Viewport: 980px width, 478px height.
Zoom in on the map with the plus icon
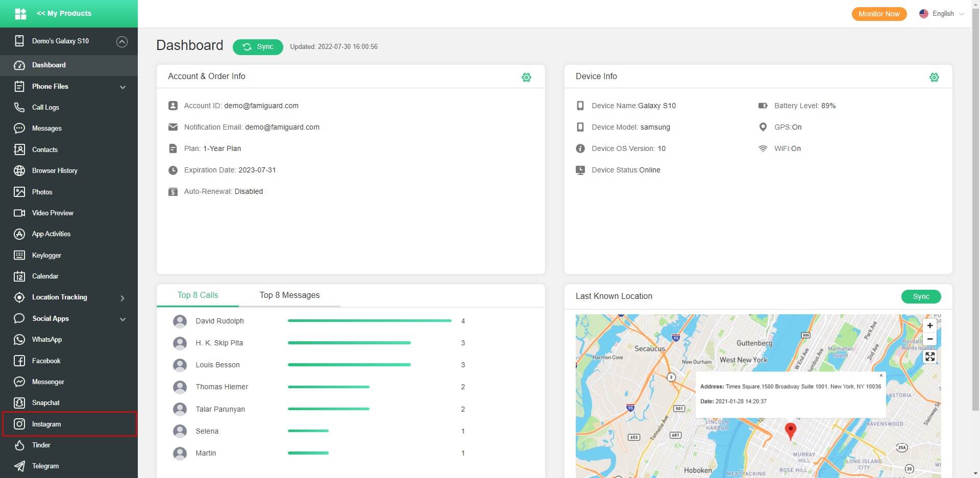tap(930, 325)
